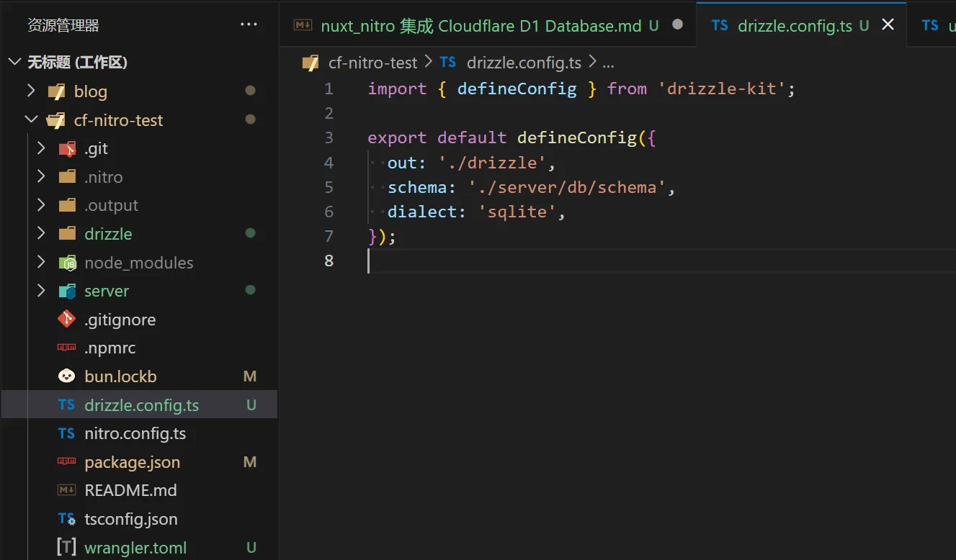This screenshot has height=560, width=956.
Task: Click the folder icon in the breadcrumb bar
Action: coord(310,63)
